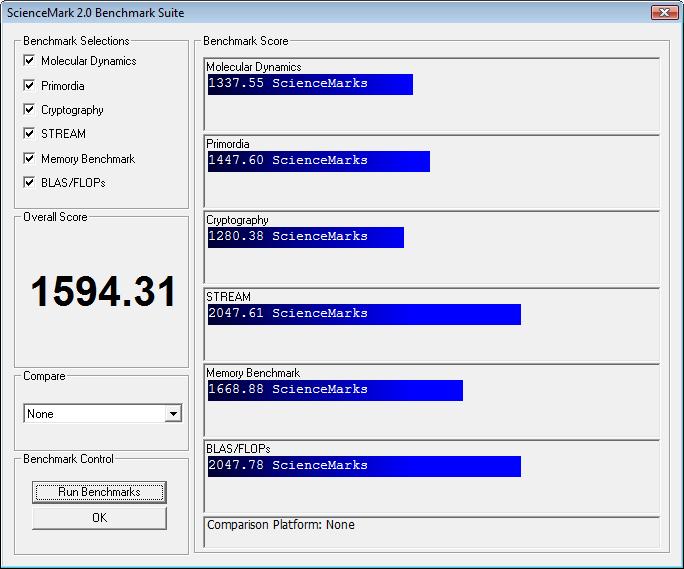
Task: Click the Molecular Dynamics 1337.55 score bar
Action: coord(310,84)
